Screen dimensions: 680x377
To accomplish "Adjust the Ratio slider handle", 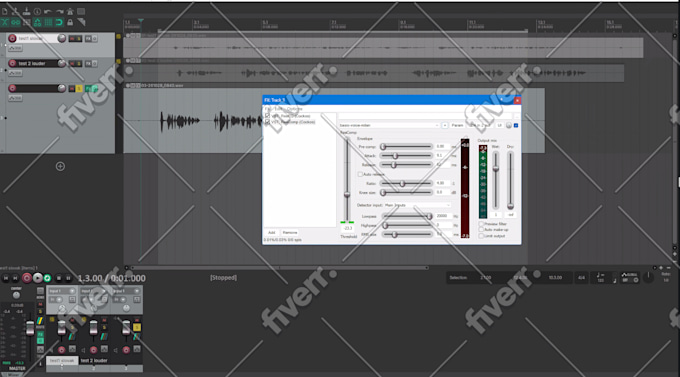I will tap(402, 184).
